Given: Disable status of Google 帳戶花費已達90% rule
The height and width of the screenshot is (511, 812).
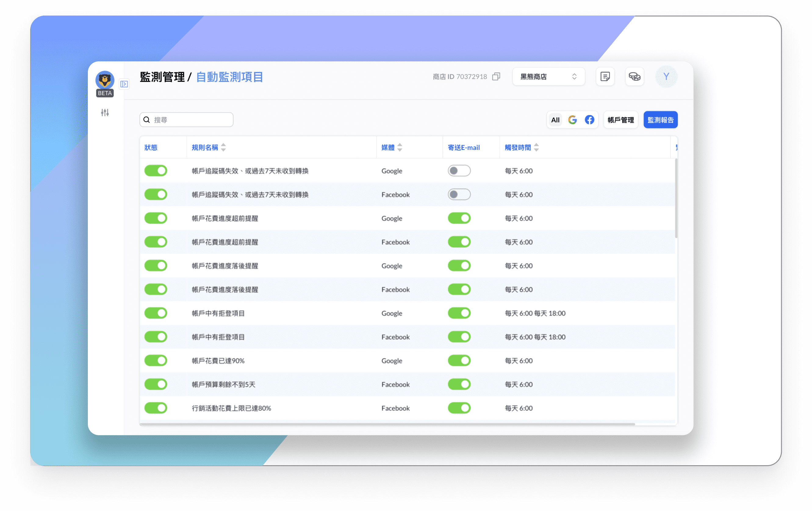Looking at the screenshot, I should pyautogui.click(x=156, y=361).
